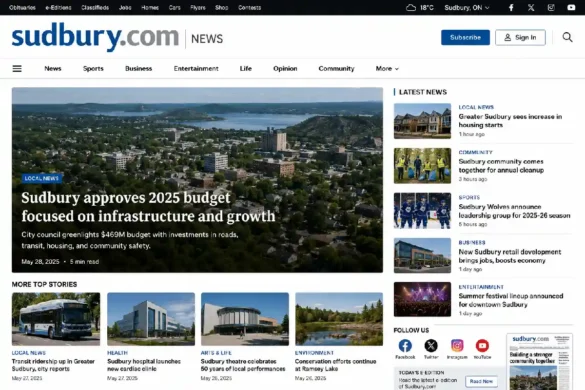Click Sudbury theatre story thumbnail

(245, 319)
